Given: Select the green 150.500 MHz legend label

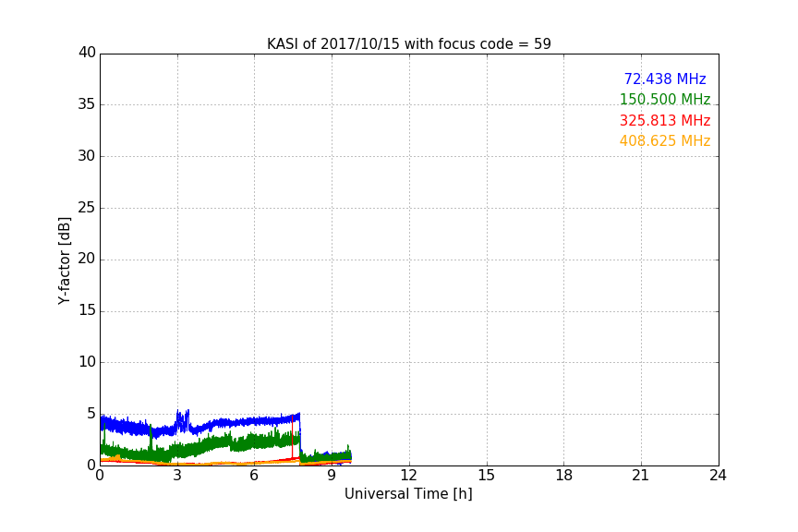Looking at the screenshot, I should 665,99.
